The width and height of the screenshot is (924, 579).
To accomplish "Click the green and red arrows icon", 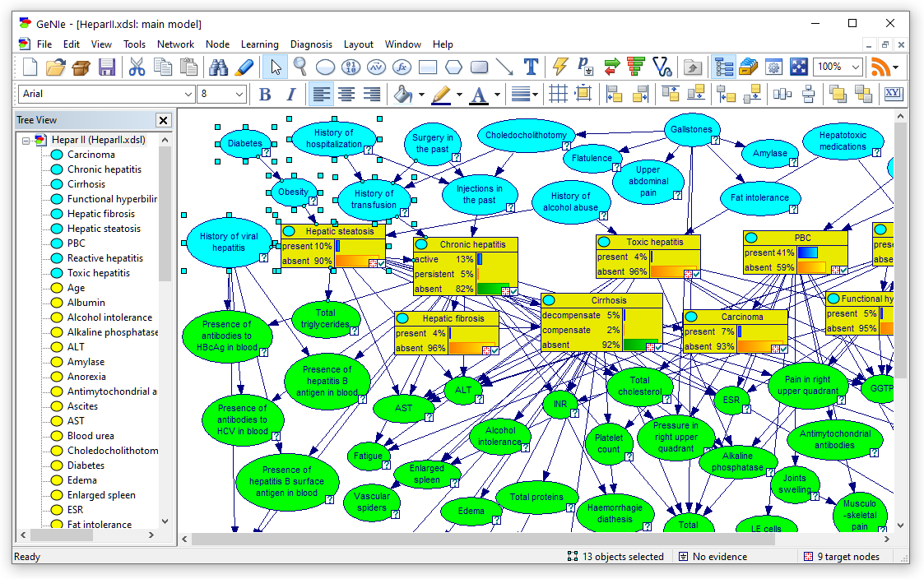I will tap(612, 67).
